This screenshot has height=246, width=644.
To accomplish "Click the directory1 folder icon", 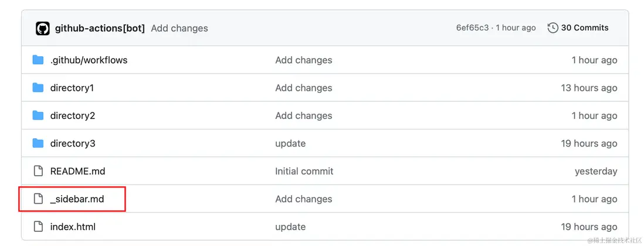I will point(38,88).
